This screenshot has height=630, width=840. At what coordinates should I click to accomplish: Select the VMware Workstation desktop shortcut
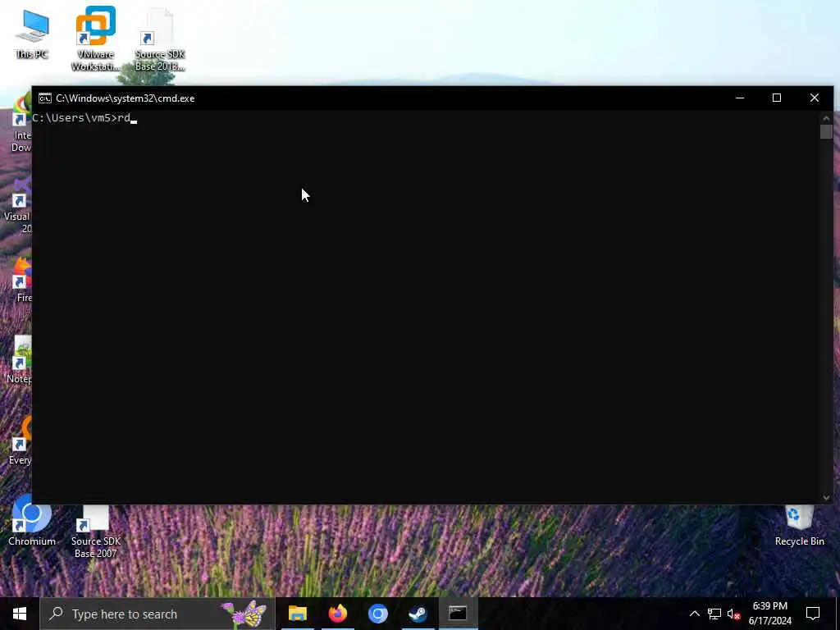point(95,38)
